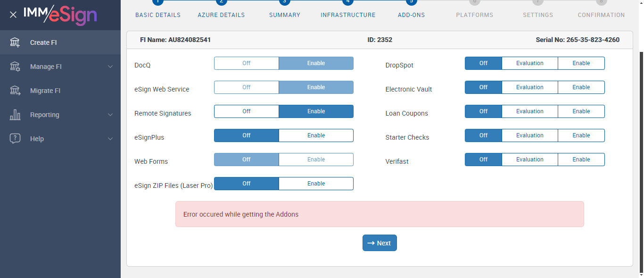Open the Summary step tab
The height and width of the screenshot is (278, 644).
point(284,15)
